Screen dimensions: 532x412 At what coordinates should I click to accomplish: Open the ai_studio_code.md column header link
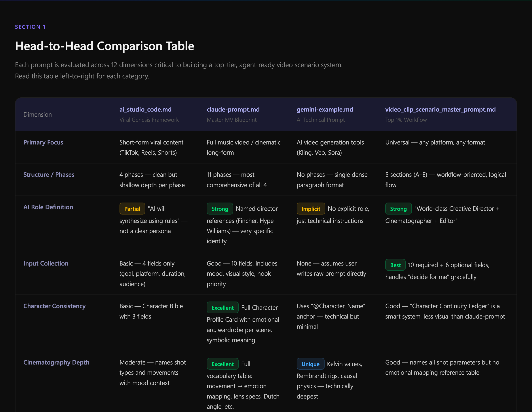click(x=145, y=110)
